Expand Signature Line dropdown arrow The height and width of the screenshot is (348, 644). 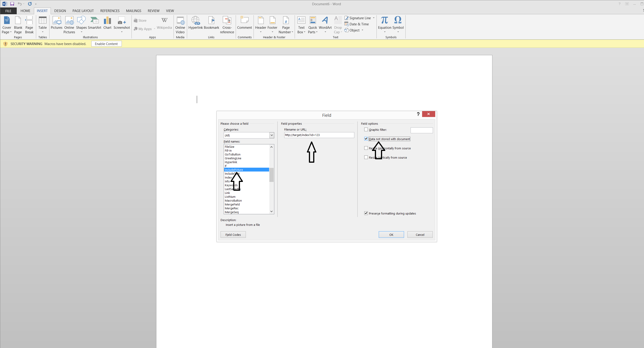(374, 18)
